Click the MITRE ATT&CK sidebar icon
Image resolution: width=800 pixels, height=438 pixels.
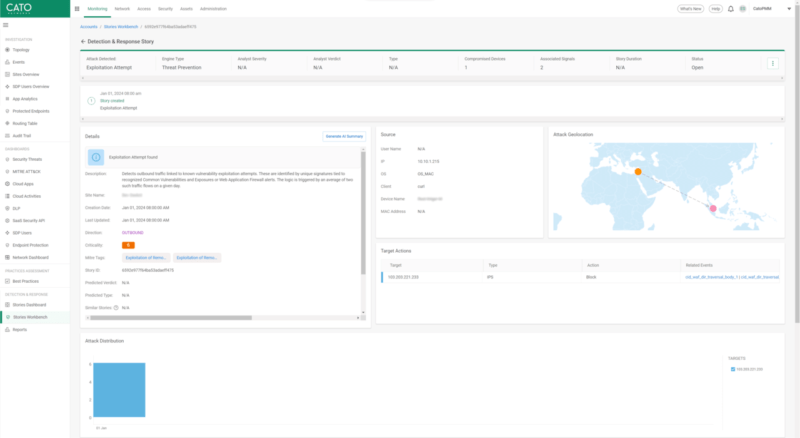coord(6,171)
